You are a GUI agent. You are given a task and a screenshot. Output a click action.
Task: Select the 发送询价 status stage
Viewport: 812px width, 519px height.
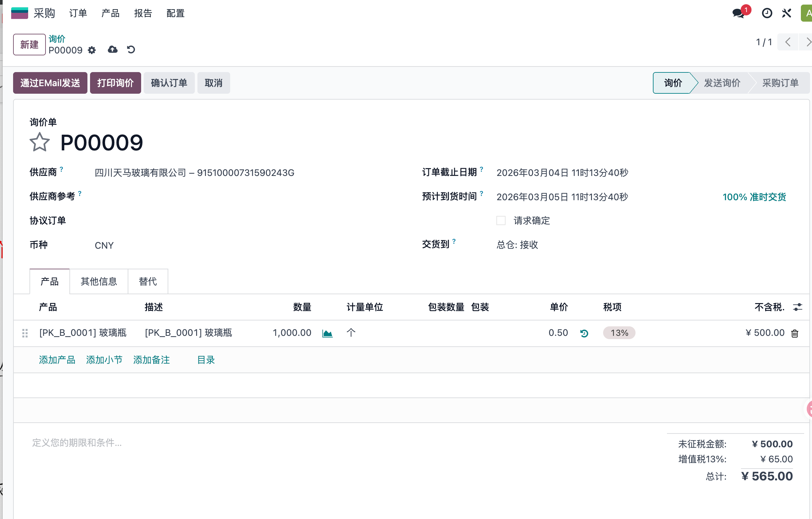coord(722,83)
